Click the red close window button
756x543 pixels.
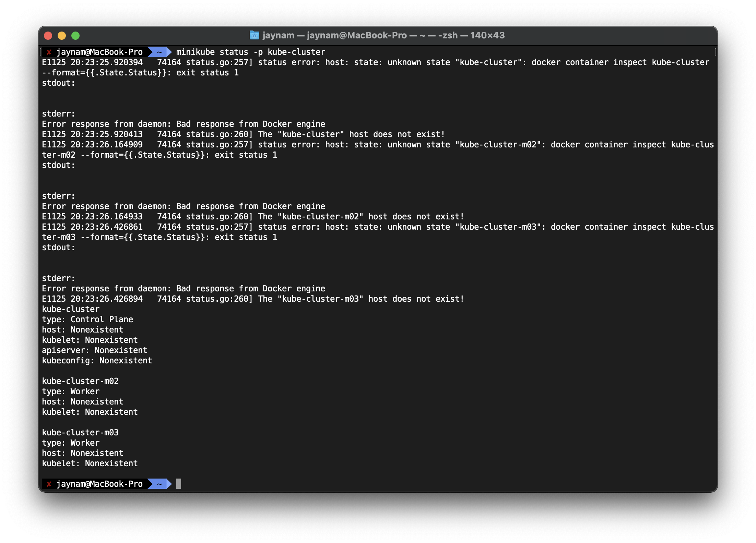click(x=48, y=36)
